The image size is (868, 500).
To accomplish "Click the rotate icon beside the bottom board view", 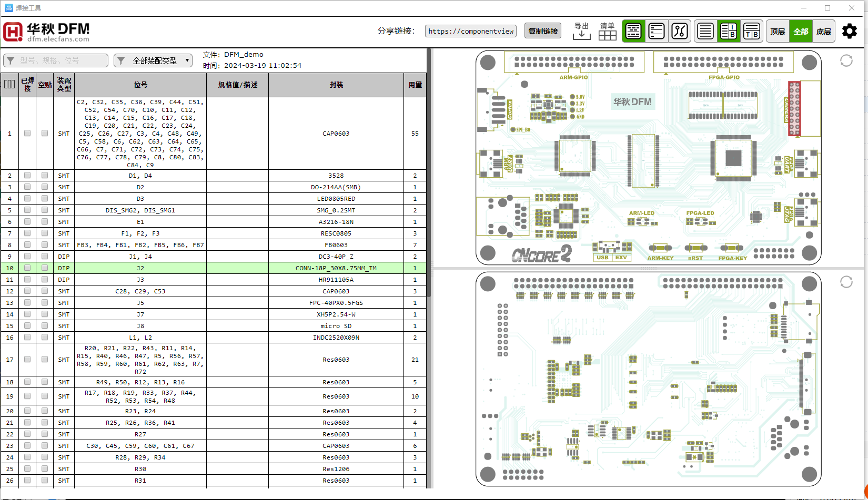I will click(846, 282).
